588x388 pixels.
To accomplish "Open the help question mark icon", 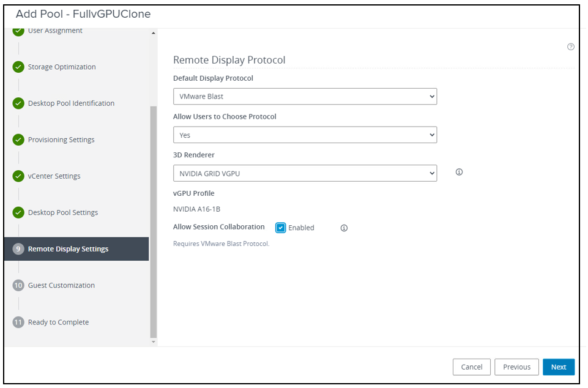I will tap(570, 46).
